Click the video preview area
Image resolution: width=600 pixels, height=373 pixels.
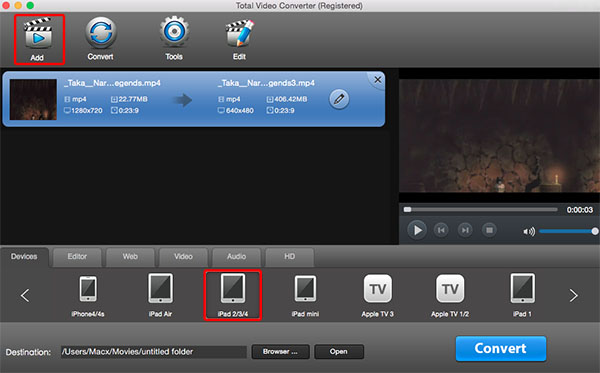499,136
